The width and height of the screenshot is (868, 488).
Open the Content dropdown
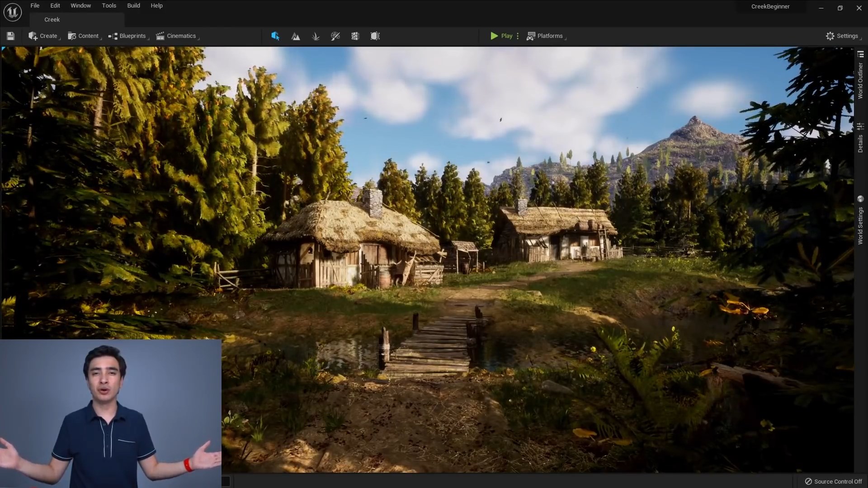(84, 36)
